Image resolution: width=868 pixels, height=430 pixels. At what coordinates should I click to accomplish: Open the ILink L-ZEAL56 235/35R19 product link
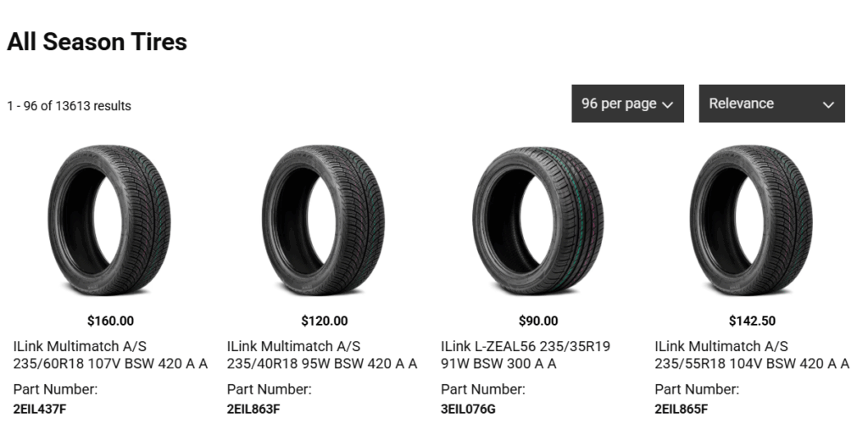coord(526,355)
